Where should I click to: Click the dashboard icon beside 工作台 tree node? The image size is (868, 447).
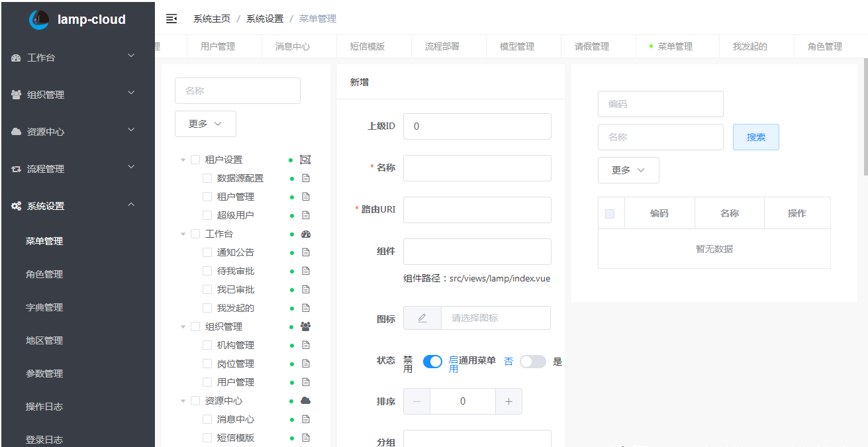pyautogui.click(x=305, y=234)
